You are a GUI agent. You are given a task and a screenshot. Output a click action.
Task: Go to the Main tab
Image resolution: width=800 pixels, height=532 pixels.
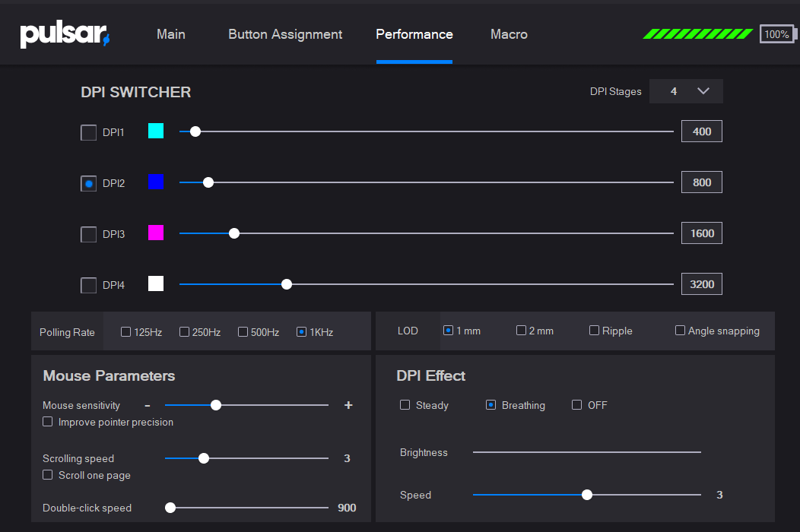coord(171,34)
